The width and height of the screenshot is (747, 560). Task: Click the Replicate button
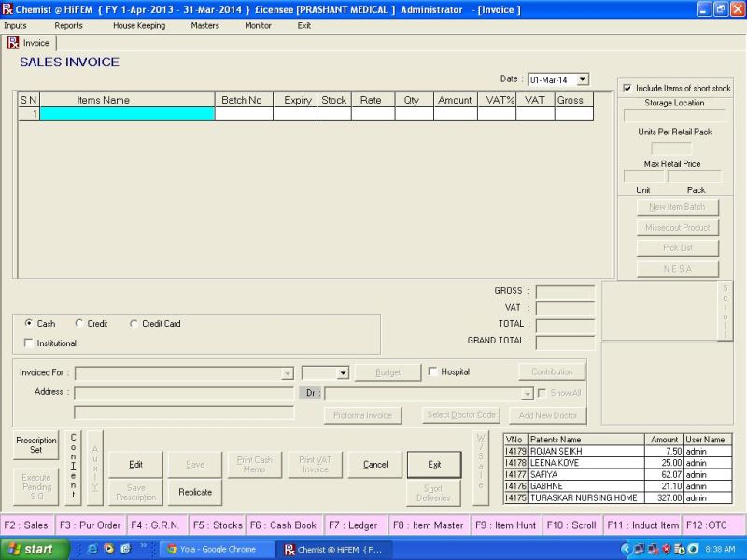pos(195,492)
